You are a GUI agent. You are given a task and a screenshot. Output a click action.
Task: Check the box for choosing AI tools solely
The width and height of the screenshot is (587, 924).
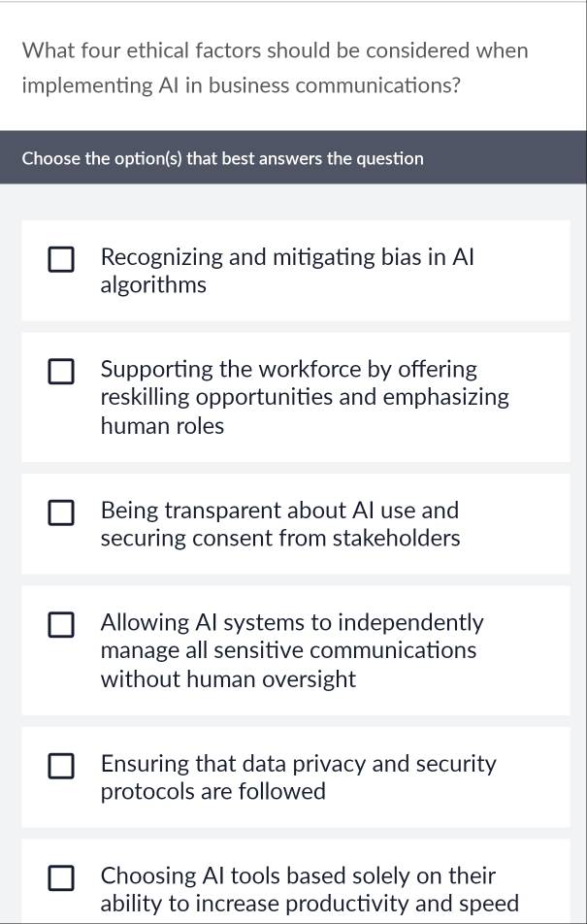(x=61, y=877)
